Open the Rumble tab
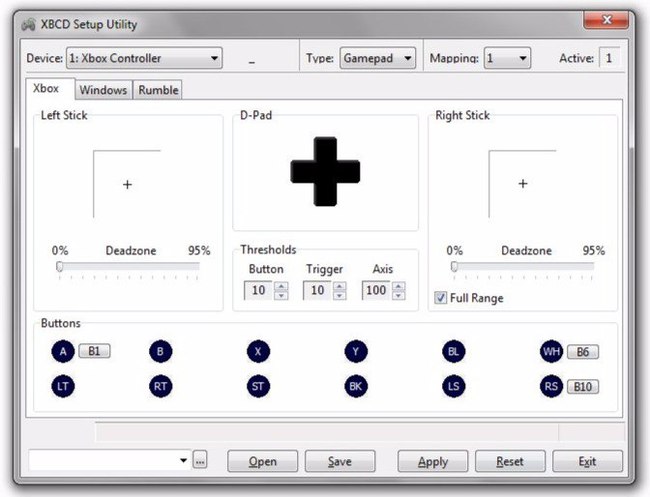This screenshot has height=497, width=650. (158, 90)
